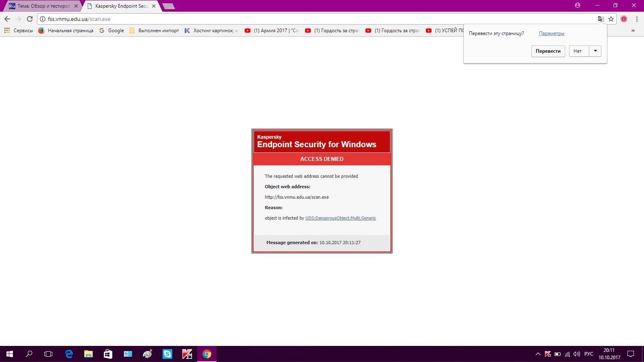Viewport: 644px width, 362px height.
Task: Open the Начальная страница bookmark
Action: [66, 31]
